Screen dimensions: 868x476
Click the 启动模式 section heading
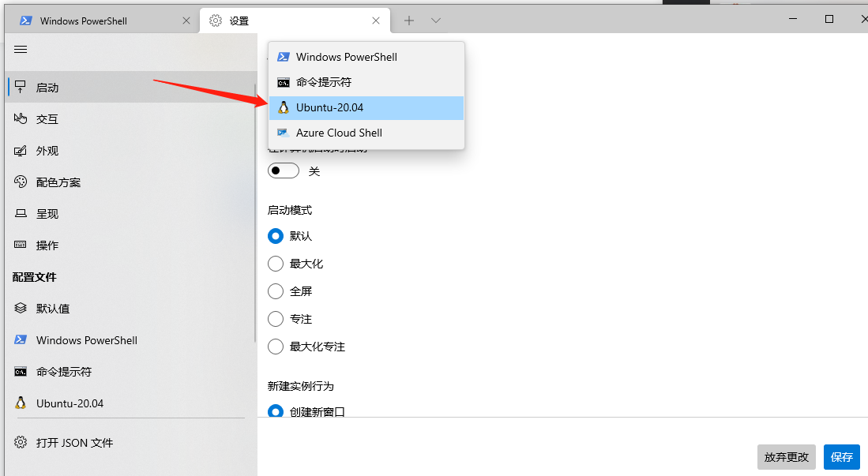(x=290, y=210)
